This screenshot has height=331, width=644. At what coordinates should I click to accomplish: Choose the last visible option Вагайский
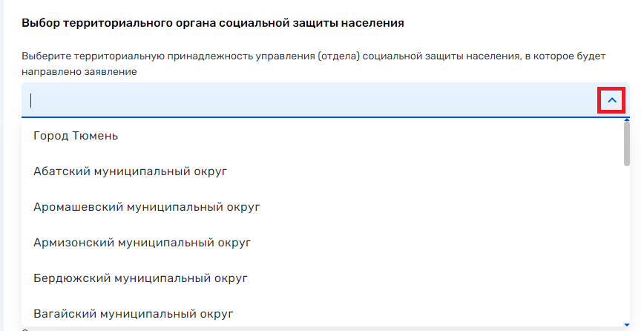134,314
